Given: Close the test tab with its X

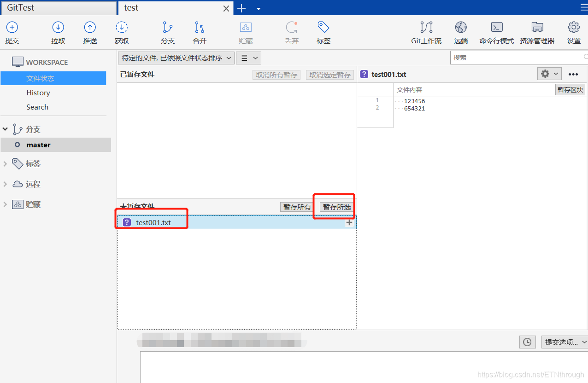Looking at the screenshot, I should (226, 8).
